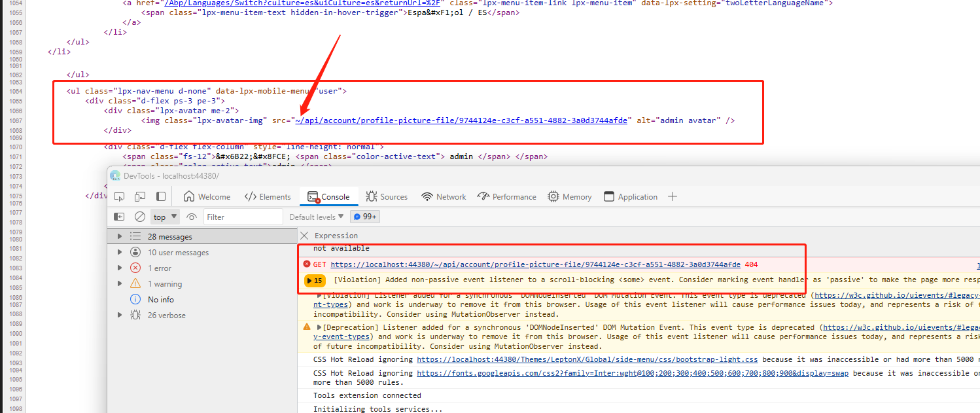Switch to the Network tab

point(444,196)
